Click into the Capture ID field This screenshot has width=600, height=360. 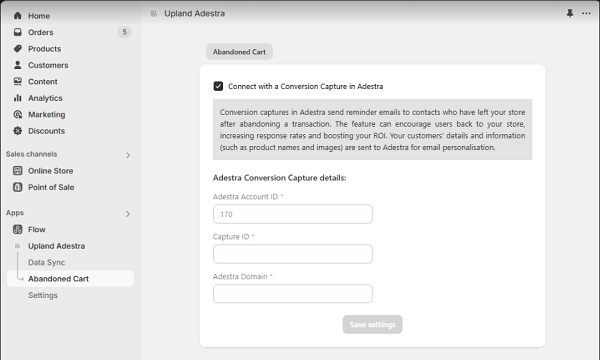(x=293, y=254)
